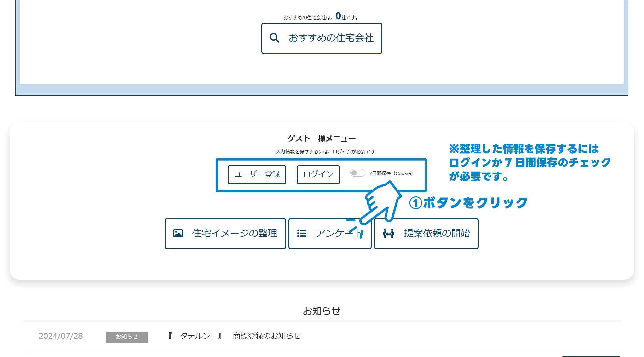Open the ゲスト 様メニュー heading area
The height and width of the screenshot is (357, 644).
(x=322, y=138)
